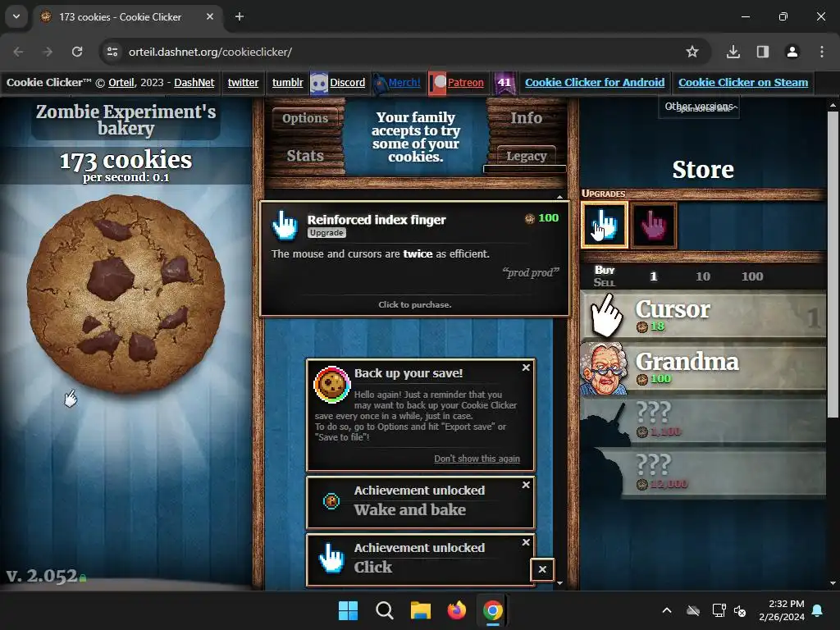Viewport: 840px width, 630px height.
Task: Click the news ticker about your family
Action: pyautogui.click(x=416, y=137)
